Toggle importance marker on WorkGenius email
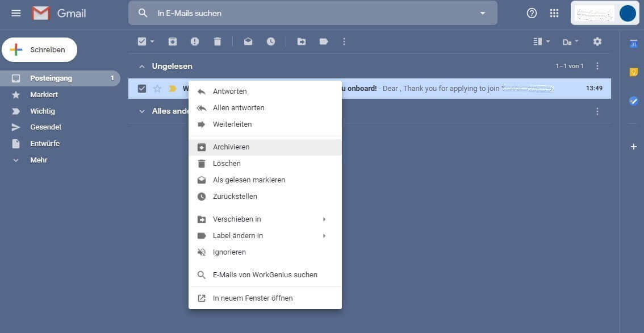Image resolution: width=644 pixels, height=333 pixels. (173, 89)
